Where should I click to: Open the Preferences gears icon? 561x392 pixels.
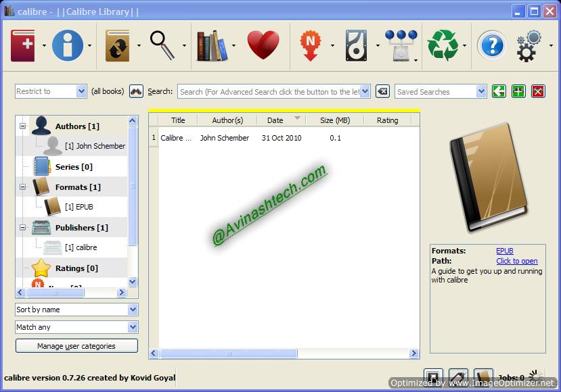529,46
